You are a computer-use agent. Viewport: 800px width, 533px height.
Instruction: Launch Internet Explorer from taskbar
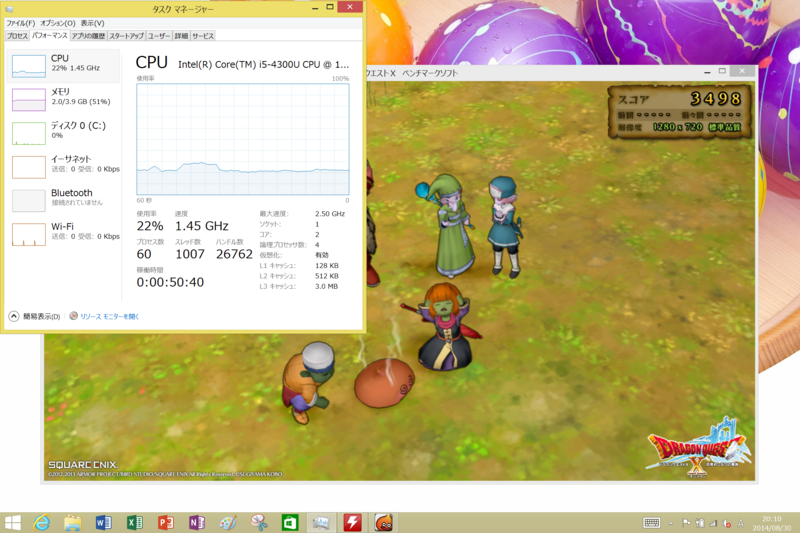click(x=42, y=523)
